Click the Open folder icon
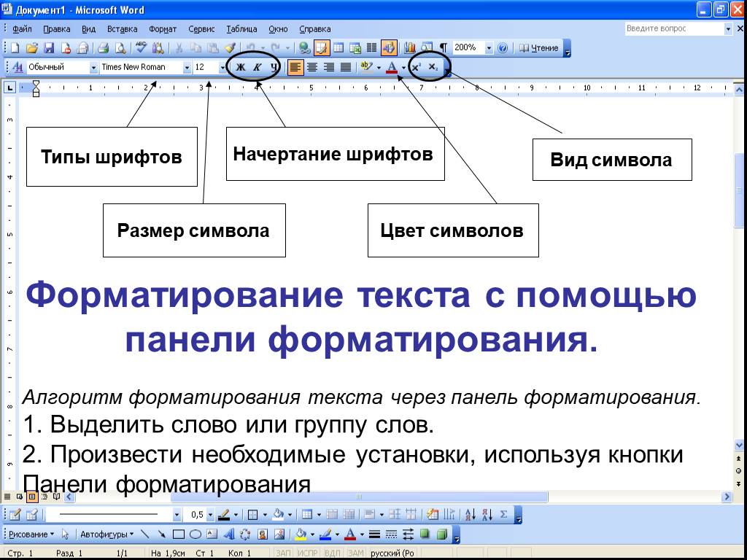This screenshot has height=560, width=747. click(x=31, y=47)
